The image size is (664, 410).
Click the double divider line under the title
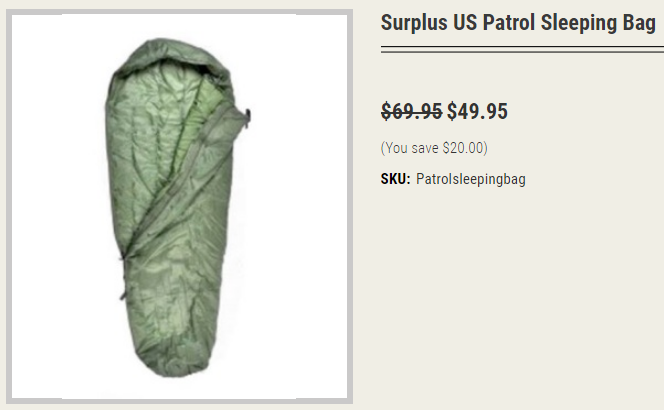(x=521, y=49)
